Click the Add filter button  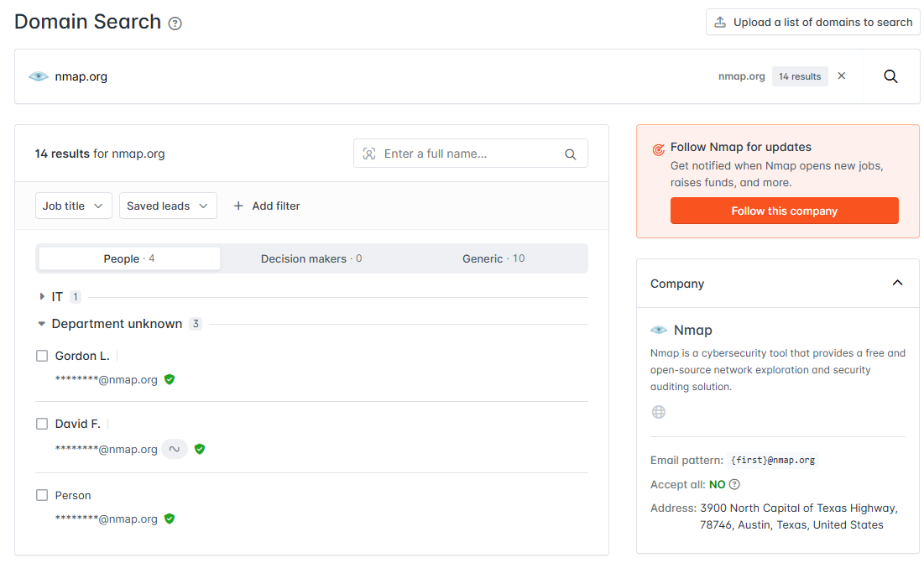pos(267,206)
